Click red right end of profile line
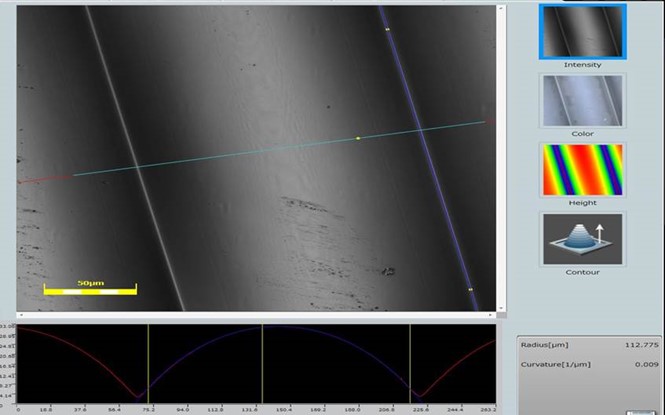The image size is (665, 415). pos(487,122)
